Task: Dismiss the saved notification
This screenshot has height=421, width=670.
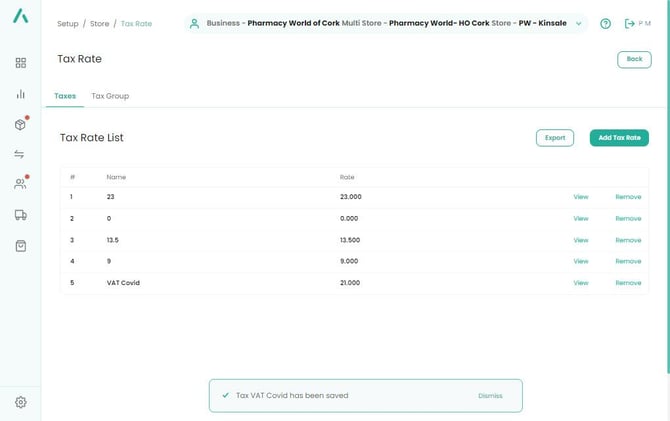Action: 490,396
